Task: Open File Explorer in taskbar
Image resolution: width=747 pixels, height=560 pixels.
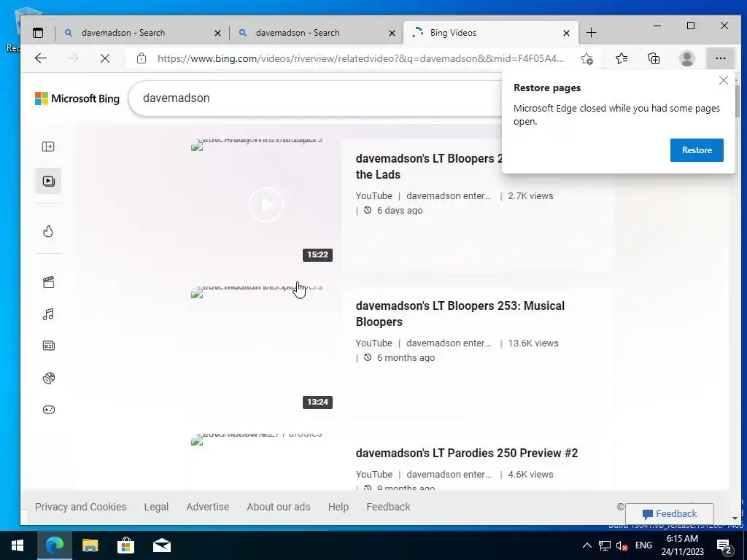Action: click(x=90, y=545)
